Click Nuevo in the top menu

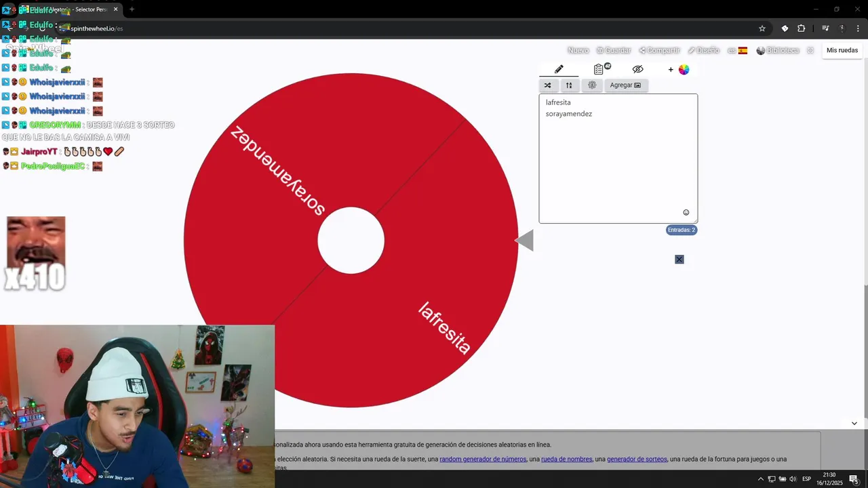click(x=578, y=51)
